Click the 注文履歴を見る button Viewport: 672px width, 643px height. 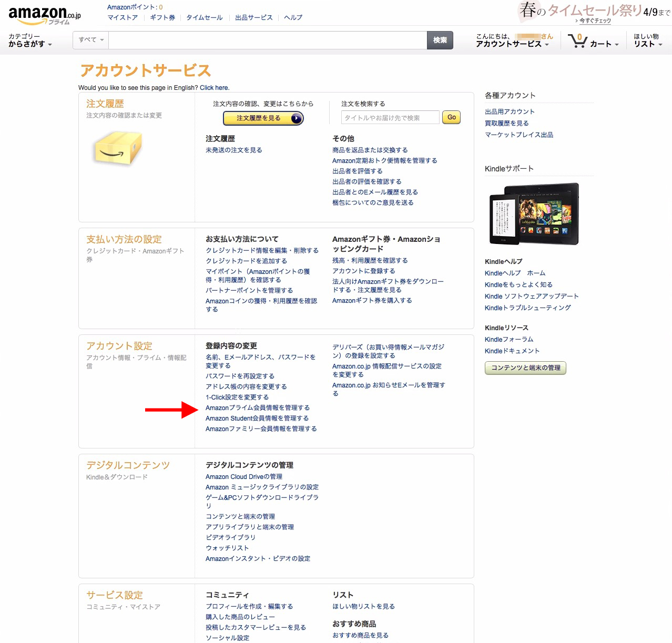(x=263, y=118)
